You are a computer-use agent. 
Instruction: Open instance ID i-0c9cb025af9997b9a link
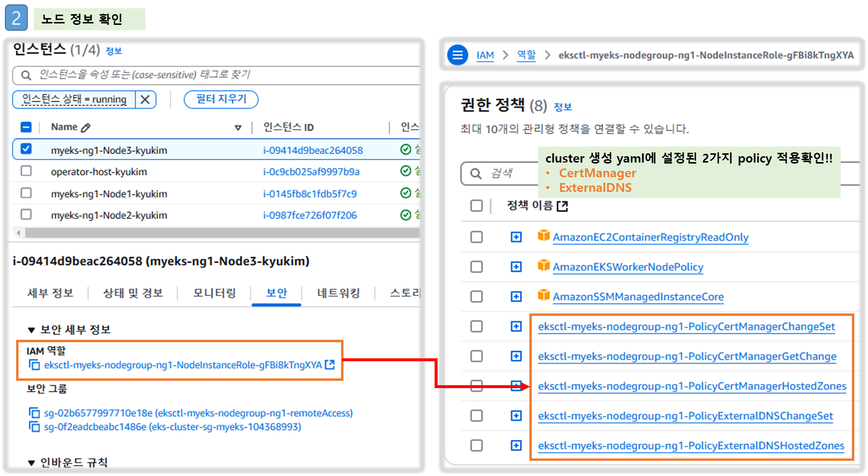(311, 172)
